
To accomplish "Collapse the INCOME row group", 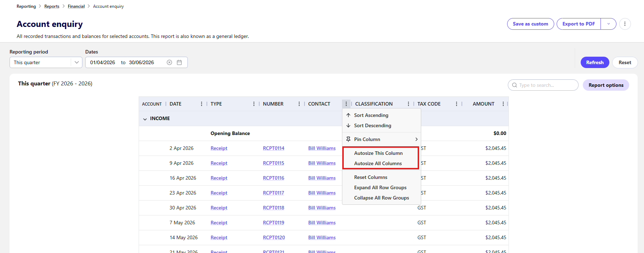I will (x=145, y=119).
